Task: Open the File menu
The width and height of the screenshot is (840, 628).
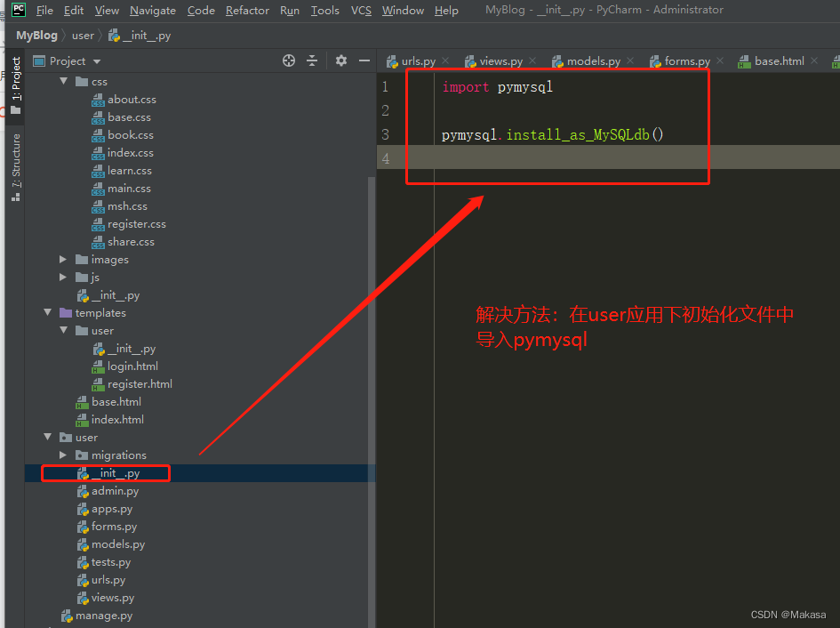Action: click(44, 10)
